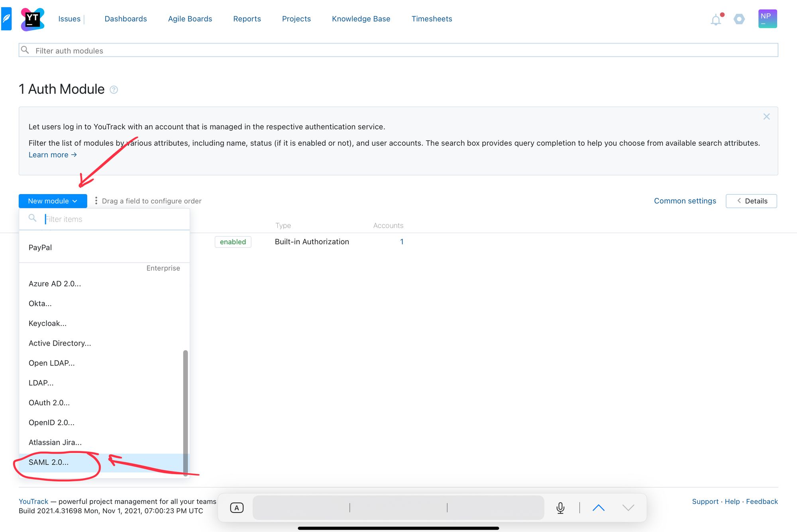Open the Help footer link
Screen dimensions: 797x532
point(732,502)
